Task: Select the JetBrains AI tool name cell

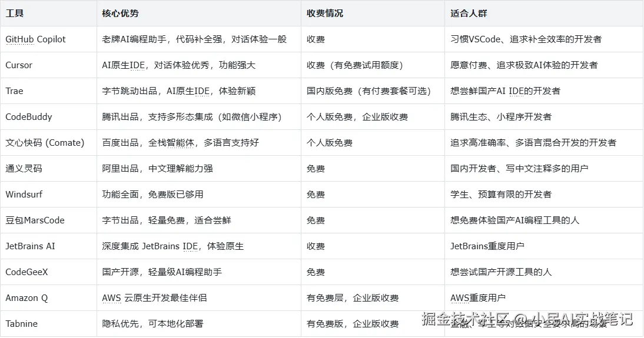Action: pos(48,246)
